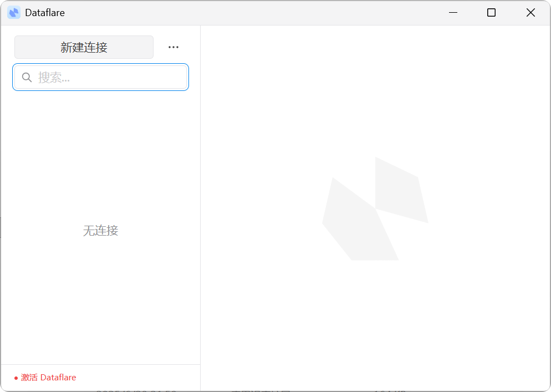Focus the 搜索 search input field
This screenshot has height=392, width=551.
pyautogui.click(x=100, y=77)
